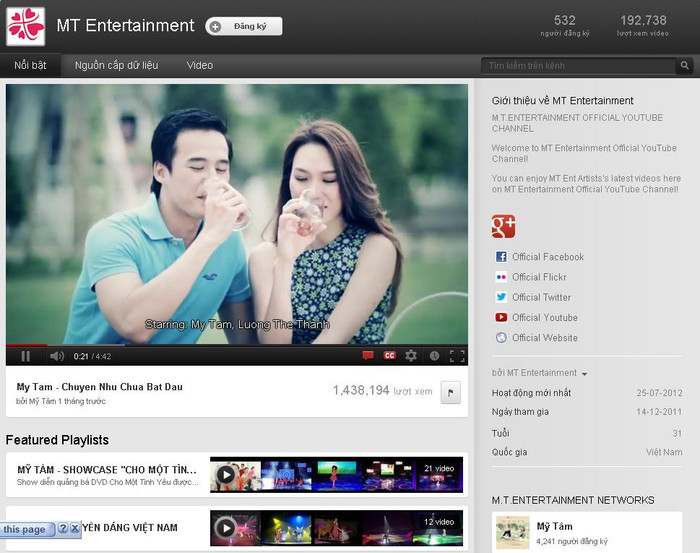700x553 pixels.
Task: Open Mỹ Tâm Showcase playlist title
Action: tap(107, 470)
